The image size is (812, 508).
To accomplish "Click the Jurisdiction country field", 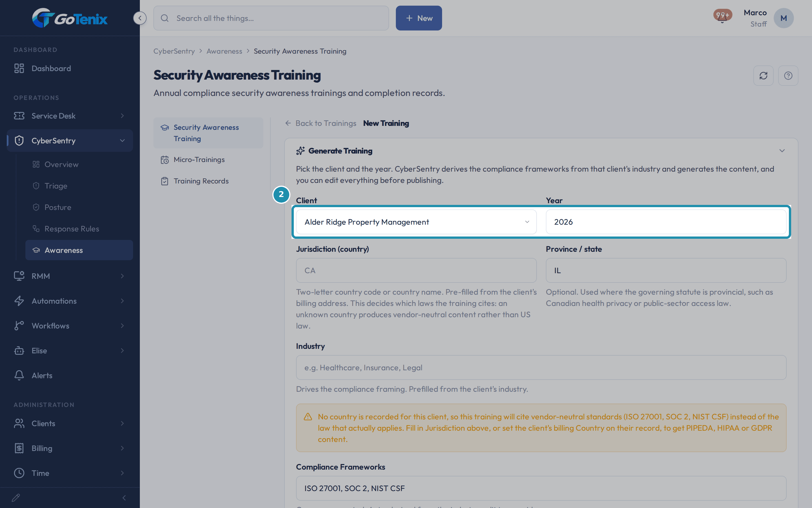I will [416, 270].
